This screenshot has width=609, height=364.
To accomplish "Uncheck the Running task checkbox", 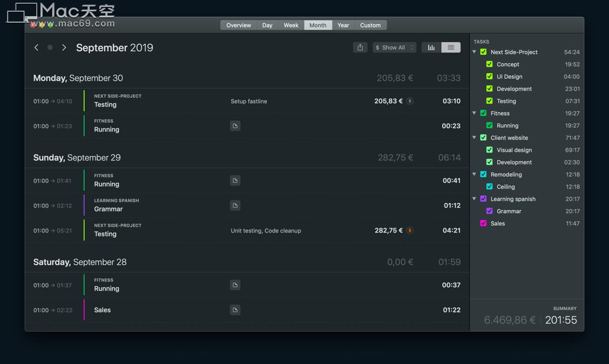I will coord(489,125).
